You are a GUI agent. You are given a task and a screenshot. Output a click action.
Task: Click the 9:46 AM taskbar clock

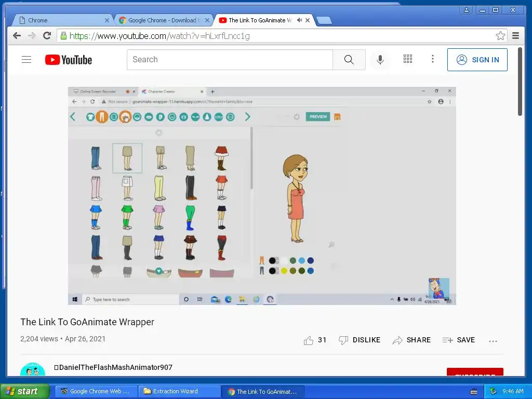pos(513,391)
